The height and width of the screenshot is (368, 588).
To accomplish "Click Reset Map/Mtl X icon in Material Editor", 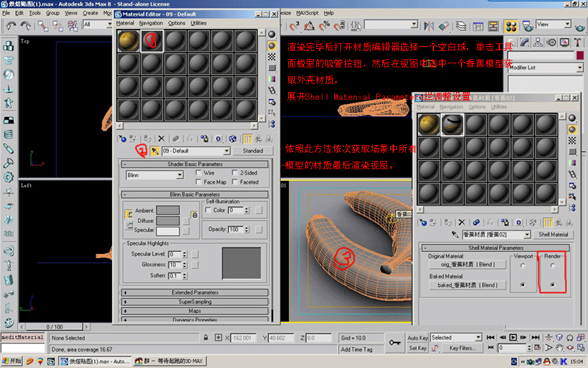I will (161, 139).
